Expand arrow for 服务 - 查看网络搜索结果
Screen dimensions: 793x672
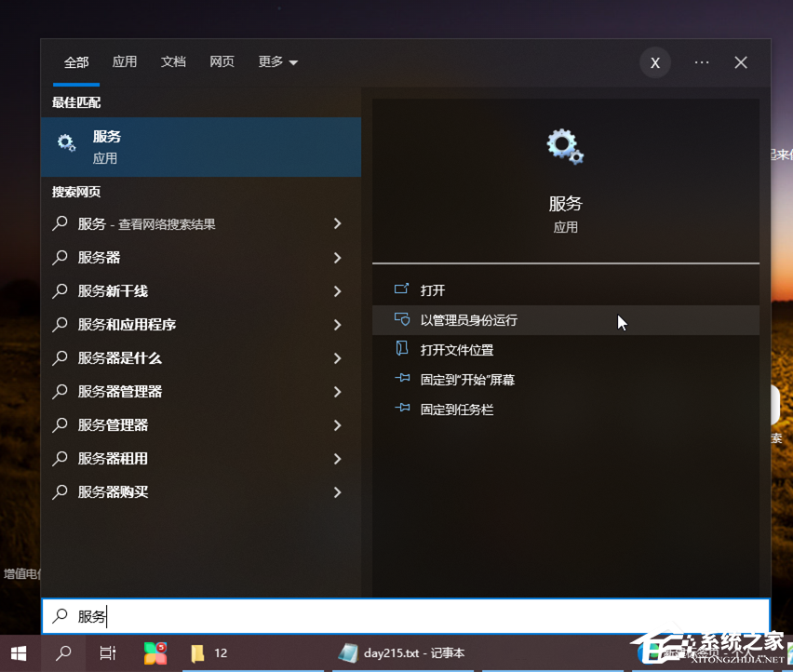pos(337,223)
